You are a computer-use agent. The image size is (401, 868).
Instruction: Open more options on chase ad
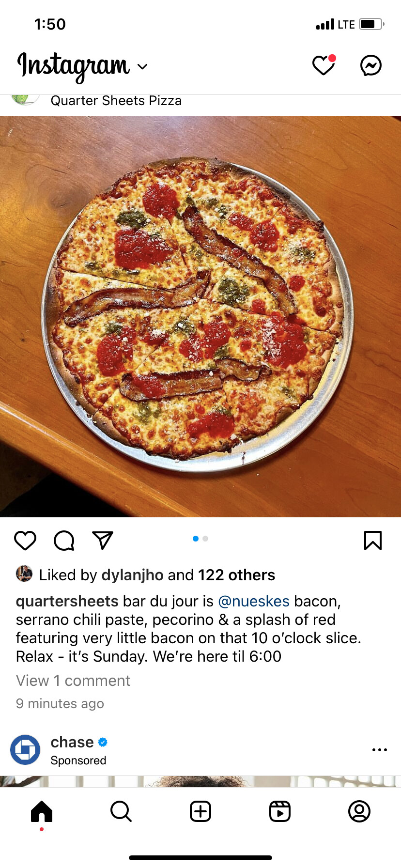click(x=380, y=750)
